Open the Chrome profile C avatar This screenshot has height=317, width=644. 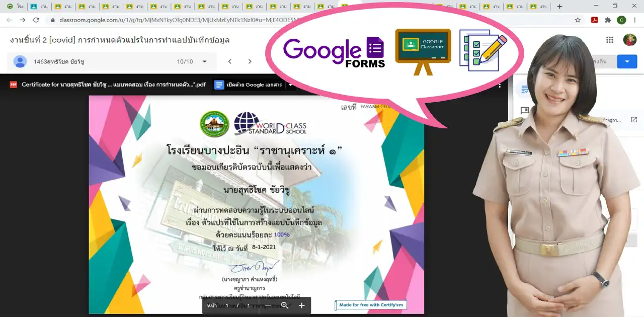622,20
